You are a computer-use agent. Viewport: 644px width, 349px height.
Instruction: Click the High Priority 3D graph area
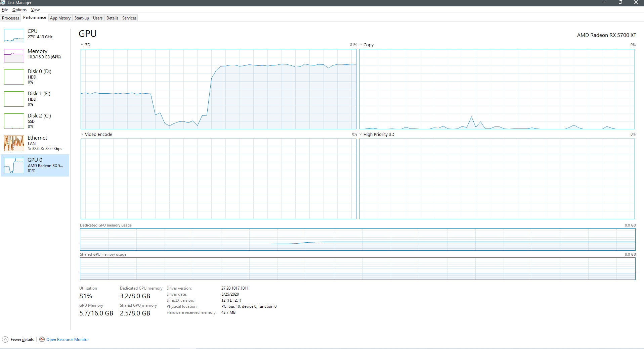497,179
